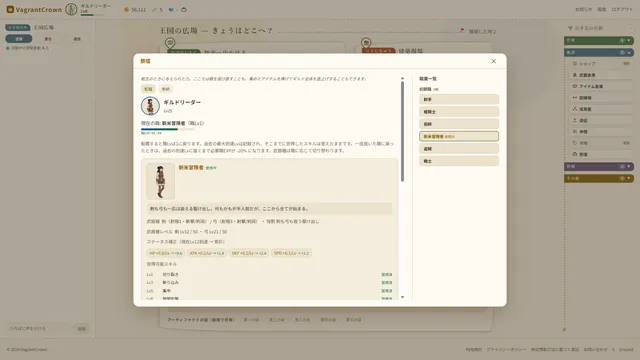The height and width of the screenshot is (360, 640).
Task: Click the level progress bar under the header name
Action: click(x=92, y=15)
